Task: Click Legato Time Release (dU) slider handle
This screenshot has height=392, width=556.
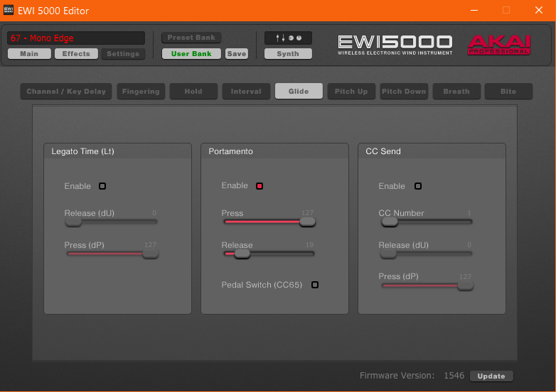Action: (x=73, y=222)
